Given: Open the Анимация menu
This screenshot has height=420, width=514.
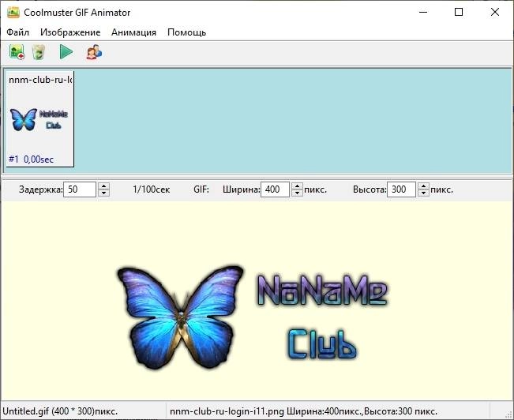Looking at the screenshot, I should (x=133, y=32).
